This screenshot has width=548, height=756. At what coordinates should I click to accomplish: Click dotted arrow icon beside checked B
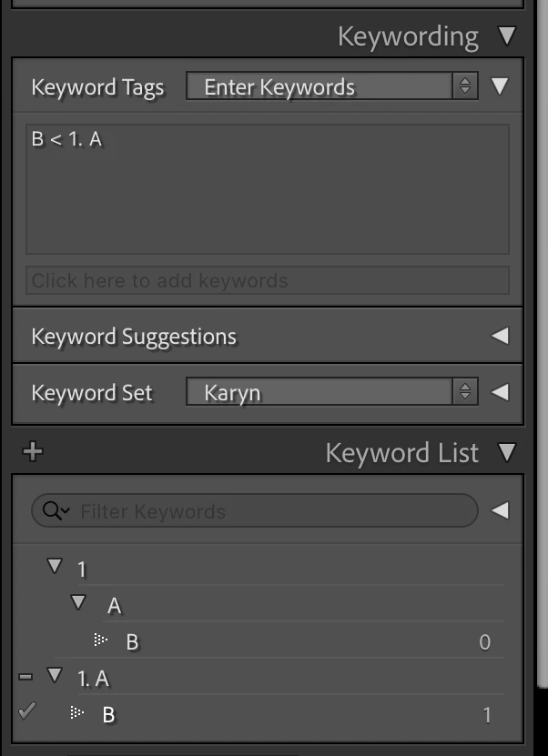click(77, 712)
